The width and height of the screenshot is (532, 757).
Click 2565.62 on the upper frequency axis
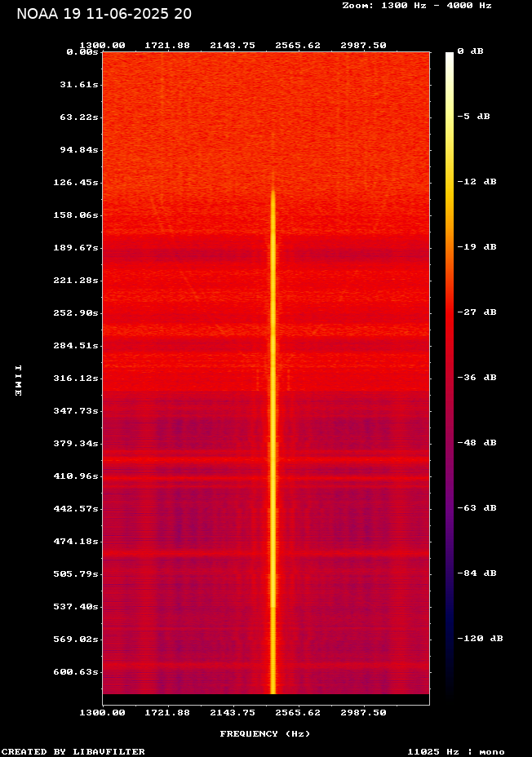(298, 46)
